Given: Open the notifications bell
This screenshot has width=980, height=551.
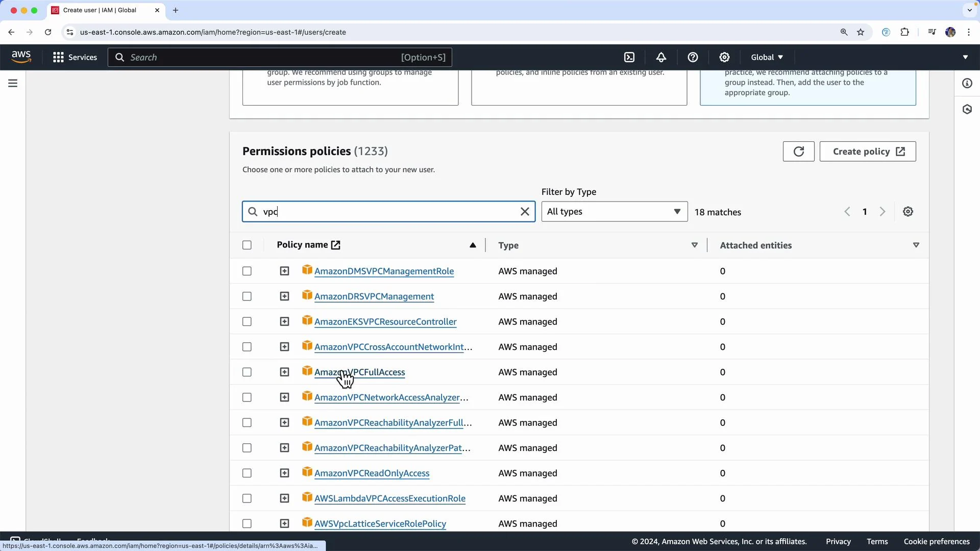Looking at the screenshot, I should click(661, 57).
